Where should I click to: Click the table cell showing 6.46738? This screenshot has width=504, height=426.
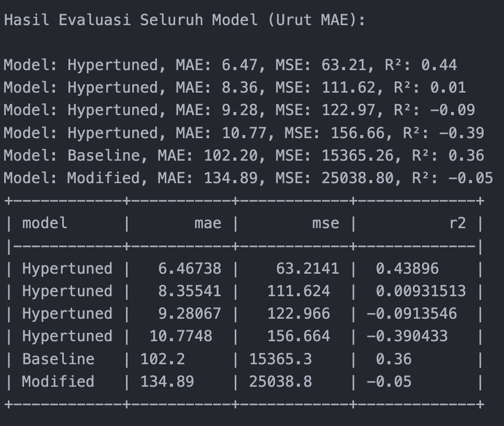[x=189, y=269]
